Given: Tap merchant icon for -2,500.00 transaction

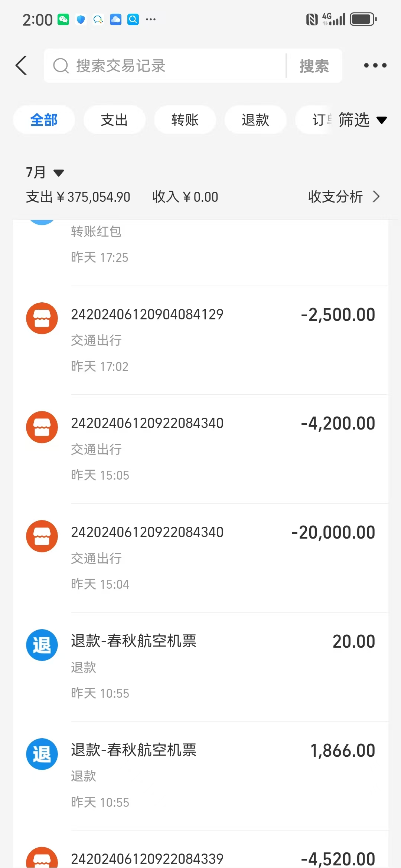Looking at the screenshot, I should click(42, 318).
